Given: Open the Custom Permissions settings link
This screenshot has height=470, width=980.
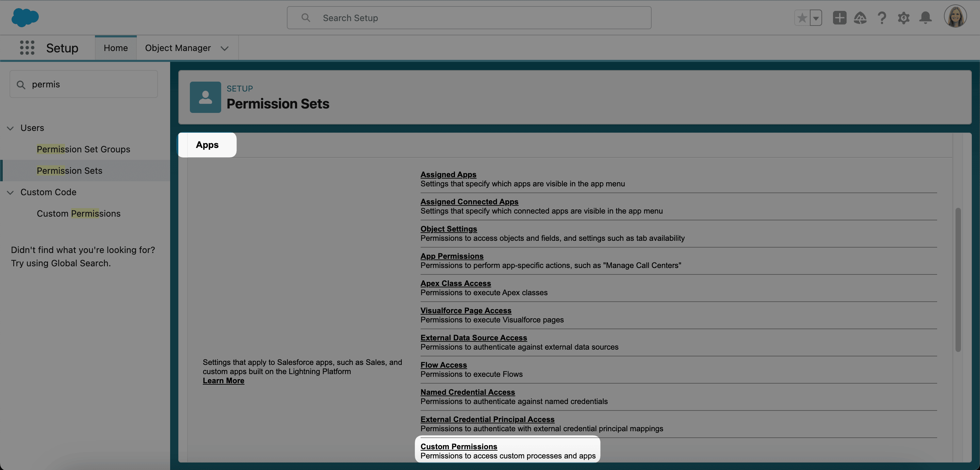Looking at the screenshot, I should click(458, 446).
